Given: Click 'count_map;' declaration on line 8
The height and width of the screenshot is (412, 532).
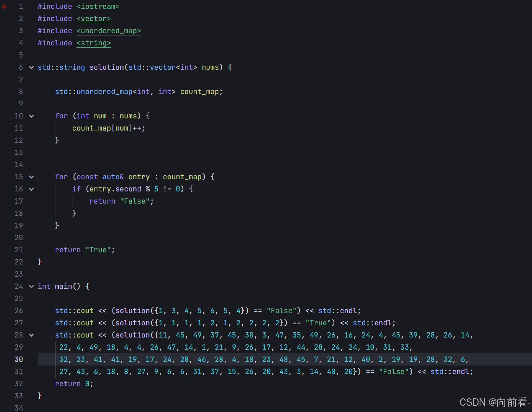Looking at the screenshot, I should tap(201, 92).
